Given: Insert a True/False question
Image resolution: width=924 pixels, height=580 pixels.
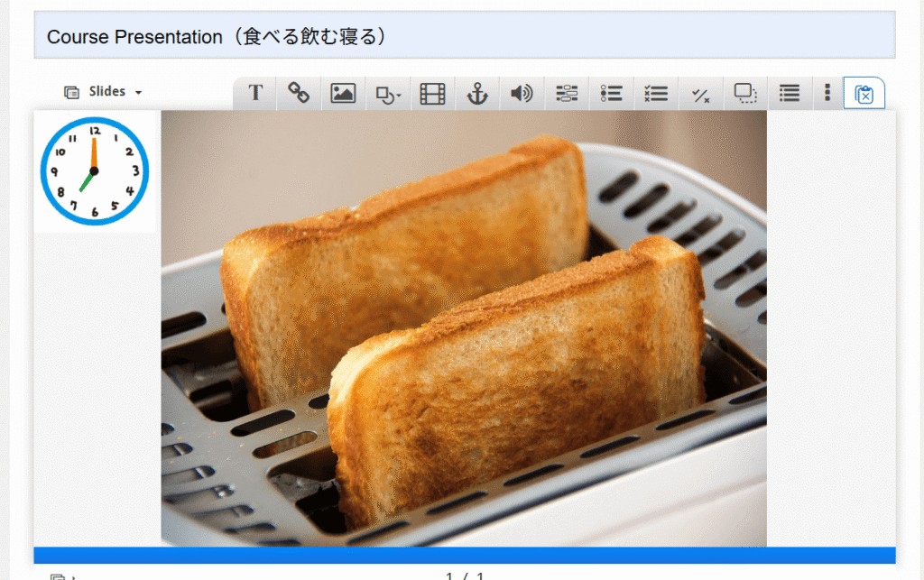Looking at the screenshot, I should (700, 94).
